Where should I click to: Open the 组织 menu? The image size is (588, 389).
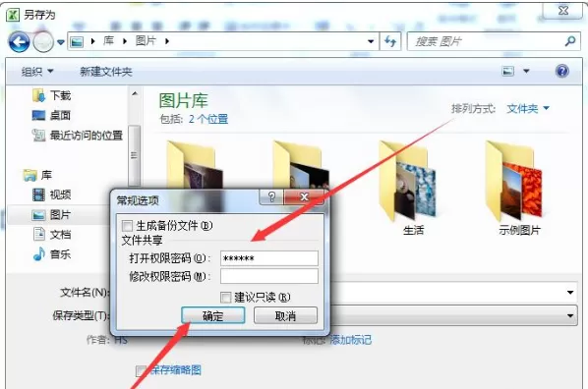point(37,71)
